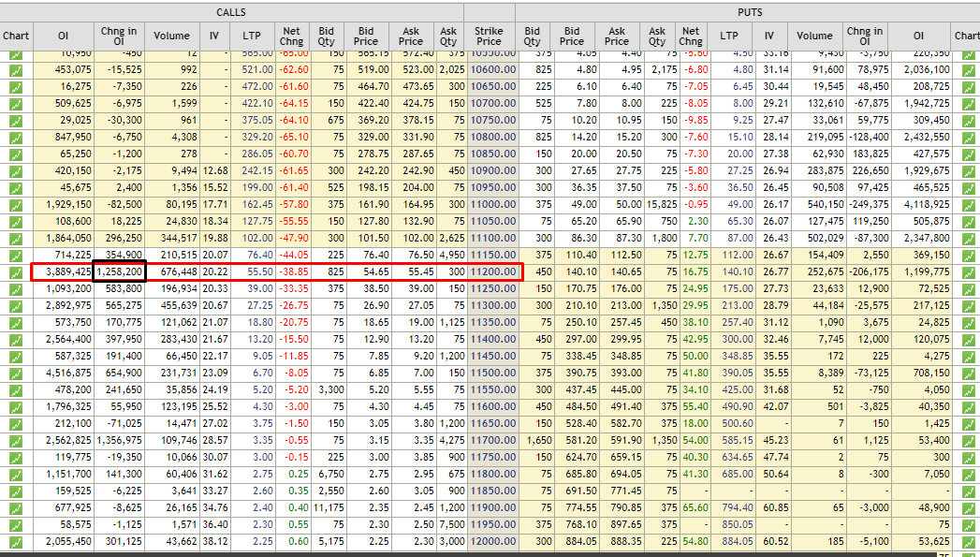Open the put chart icon for strike 10900.00

point(968,170)
